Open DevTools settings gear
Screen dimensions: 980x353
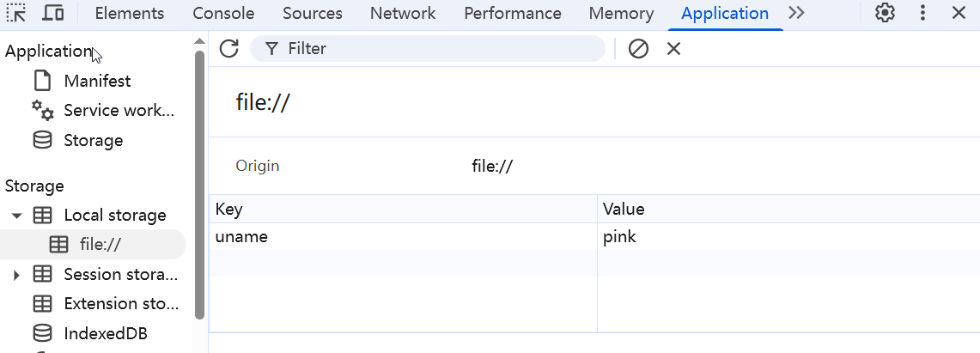885,13
